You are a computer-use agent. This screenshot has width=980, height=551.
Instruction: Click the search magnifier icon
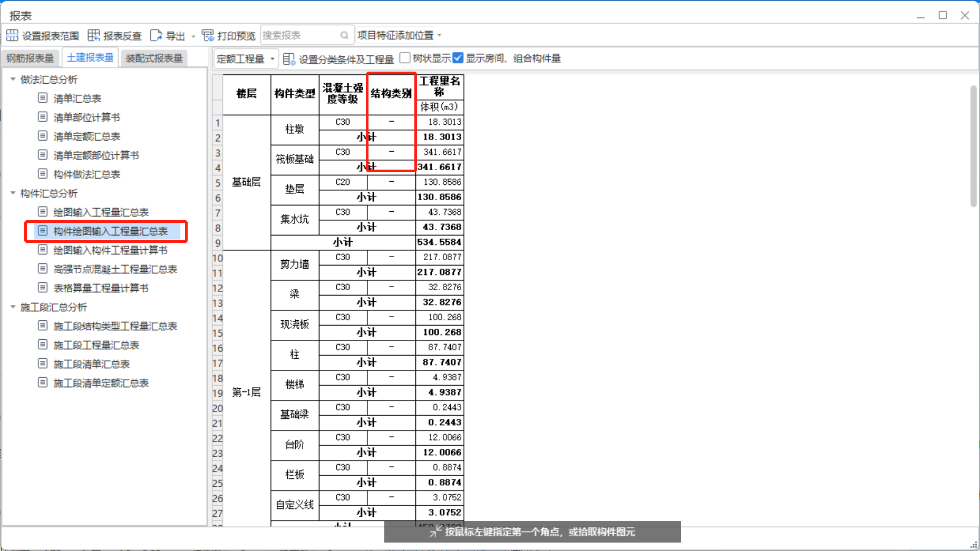coord(344,35)
